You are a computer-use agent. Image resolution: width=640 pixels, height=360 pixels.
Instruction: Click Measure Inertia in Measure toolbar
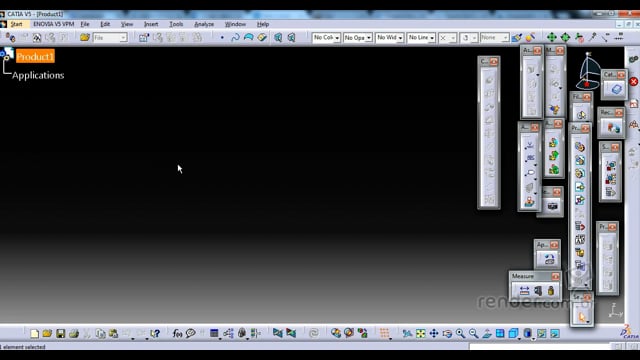pyautogui.click(x=551, y=291)
